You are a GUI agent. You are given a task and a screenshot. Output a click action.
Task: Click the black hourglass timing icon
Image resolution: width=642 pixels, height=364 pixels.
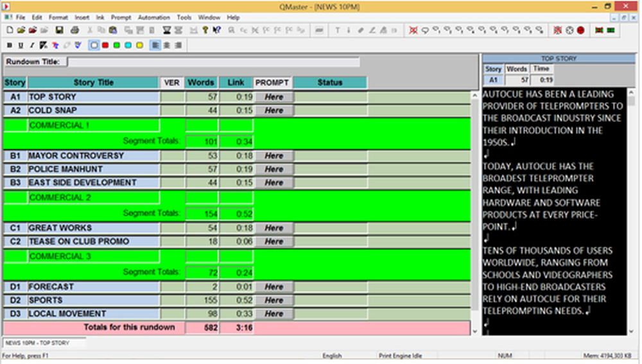(167, 30)
